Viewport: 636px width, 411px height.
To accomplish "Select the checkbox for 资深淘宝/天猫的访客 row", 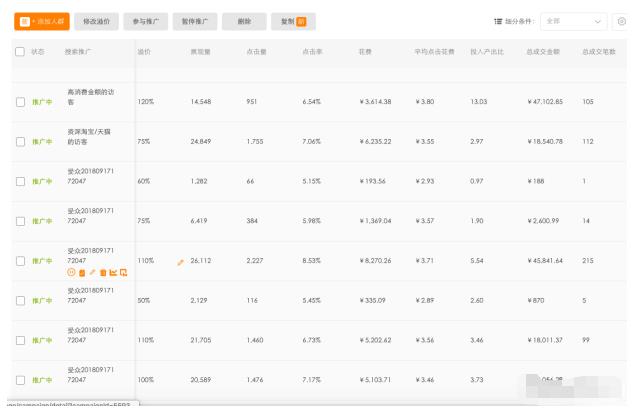I will (x=20, y=142).
